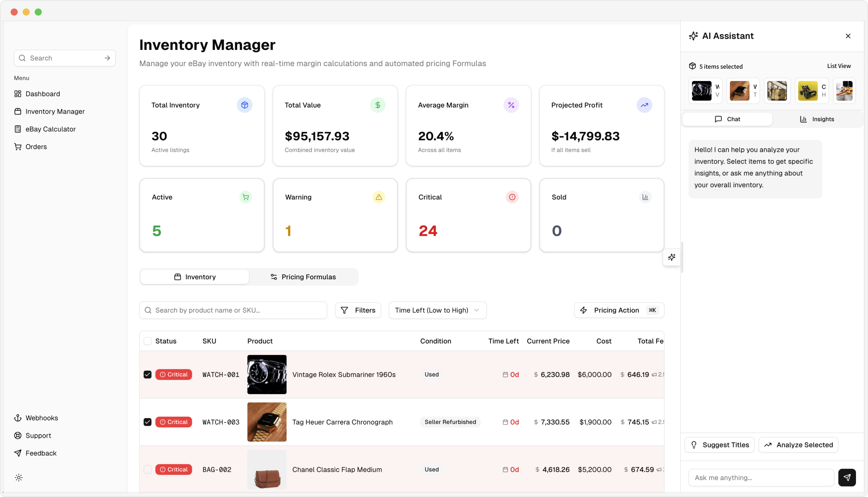Click the AI sparkle toggle icon on the panel edge
868x497 pixels.
(672, 257)
